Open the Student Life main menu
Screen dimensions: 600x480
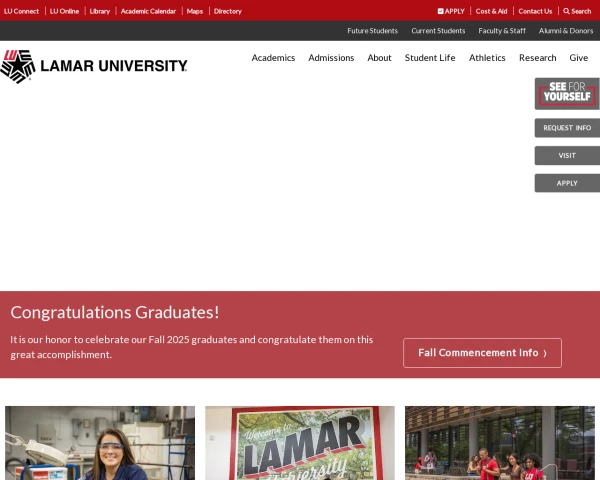coord(430,58)
